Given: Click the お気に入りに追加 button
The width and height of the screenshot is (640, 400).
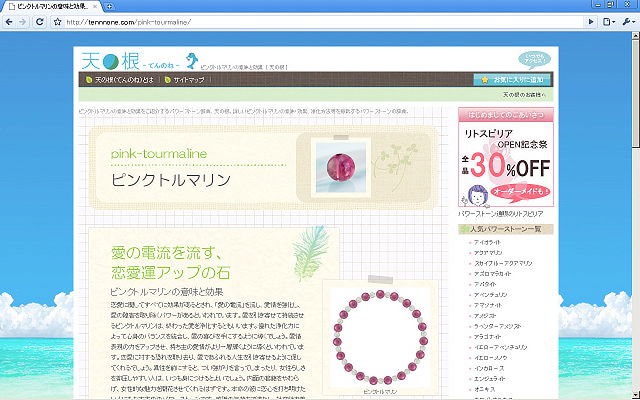Looking at the screenshot, I should point(510,79).
